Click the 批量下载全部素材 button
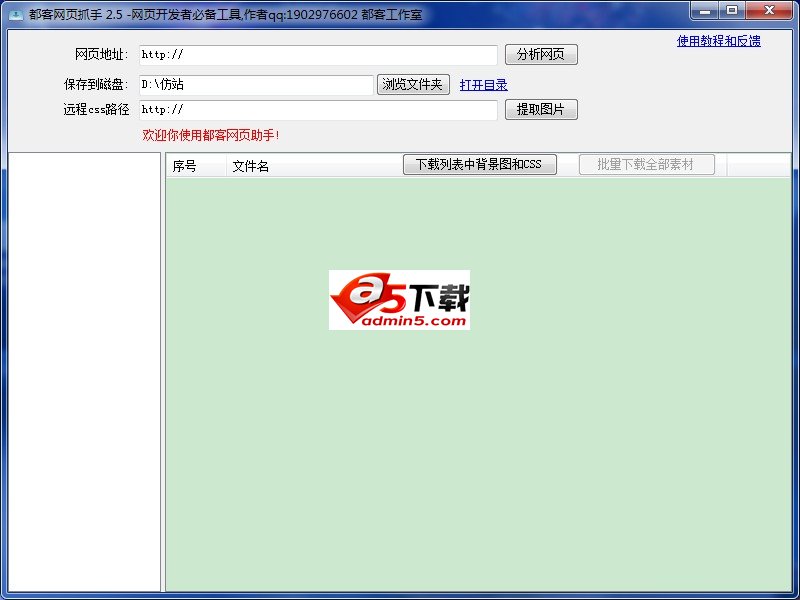 coord(646,165)
